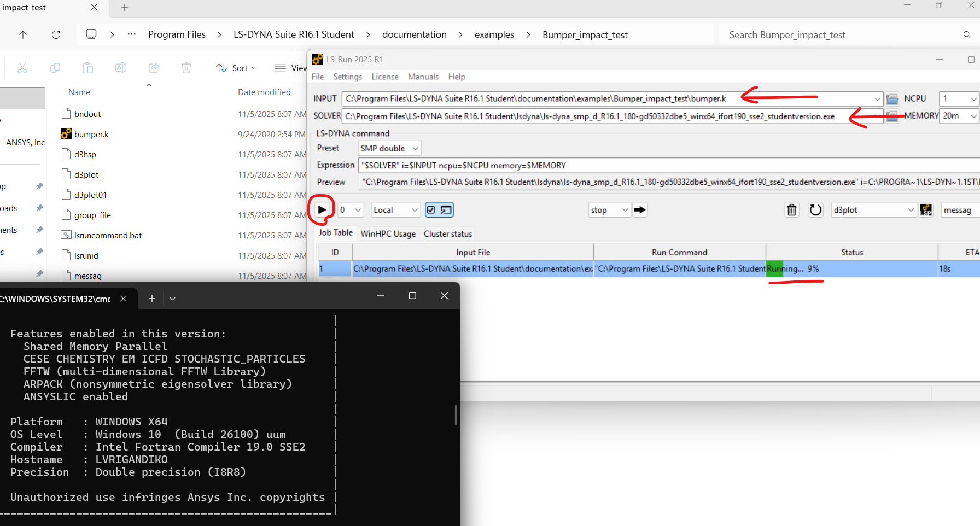Click the search magnifier in File Explorer

pyautogui.click(x=967, y=34)
